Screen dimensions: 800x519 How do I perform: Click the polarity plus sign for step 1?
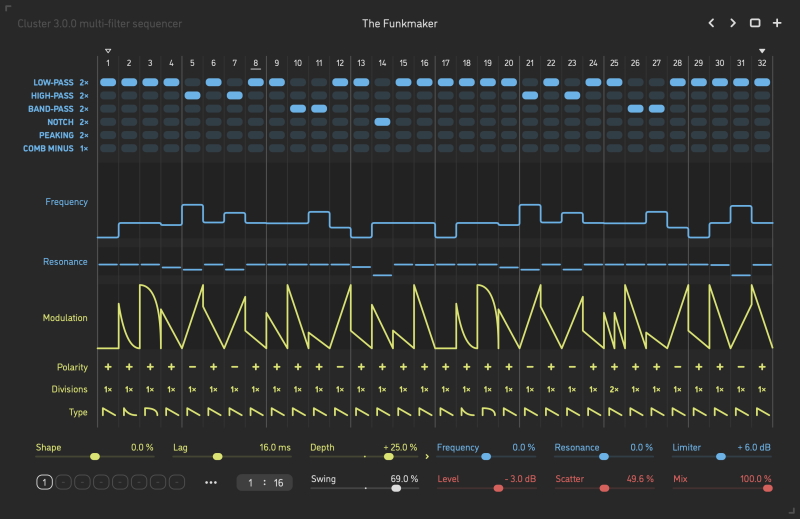point(108,367)
